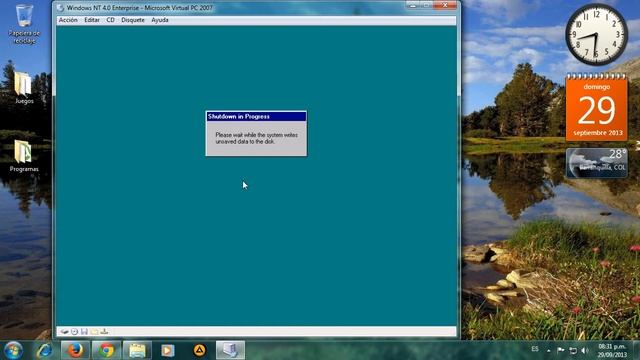Screen dimensions: 640x360
Task: Click the calendar gadget showing domingo 29
Action: [x=596, y=107]
